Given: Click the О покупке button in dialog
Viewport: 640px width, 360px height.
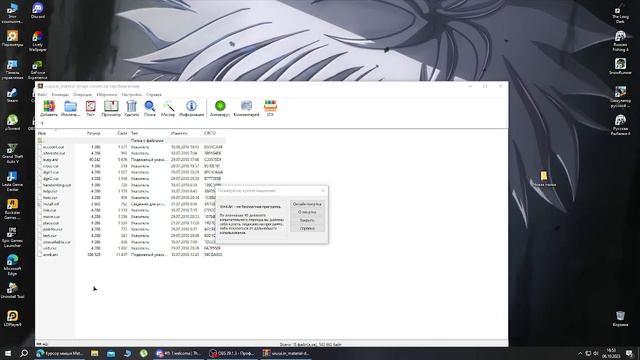Looking at the screenshot, I should [x=307, y=212].
